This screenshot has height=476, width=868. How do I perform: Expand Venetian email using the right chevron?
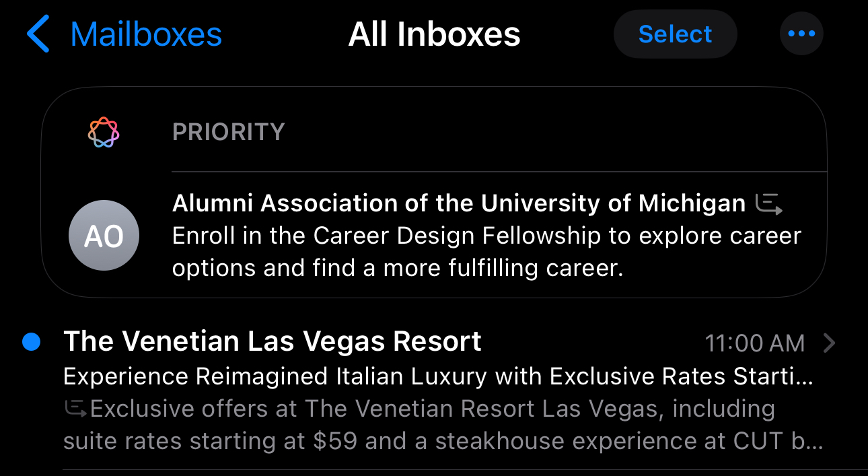830,343
